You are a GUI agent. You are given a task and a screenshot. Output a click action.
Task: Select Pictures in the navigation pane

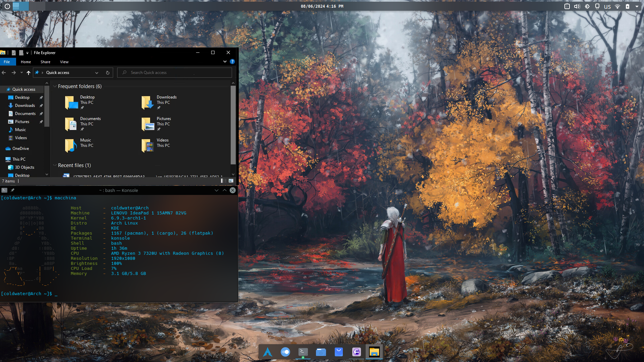[22, 122]
